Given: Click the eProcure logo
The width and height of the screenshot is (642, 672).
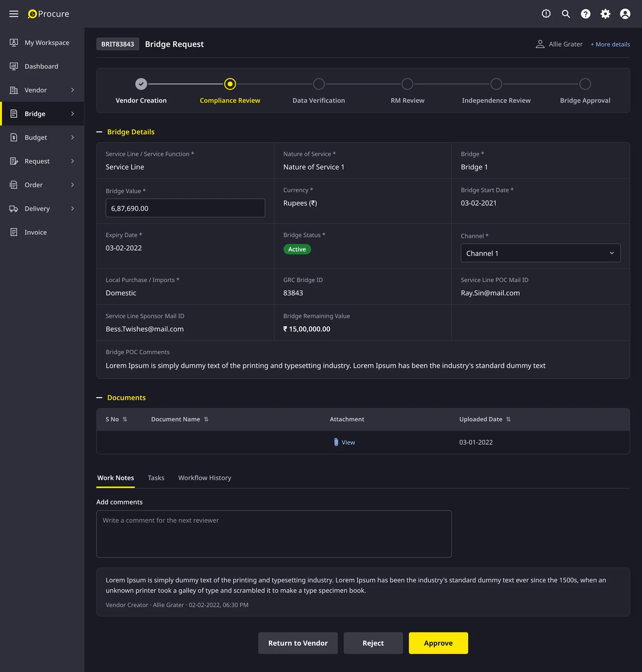Looking at the screenshot, I should pyautogui.click(x=49, y=14).
